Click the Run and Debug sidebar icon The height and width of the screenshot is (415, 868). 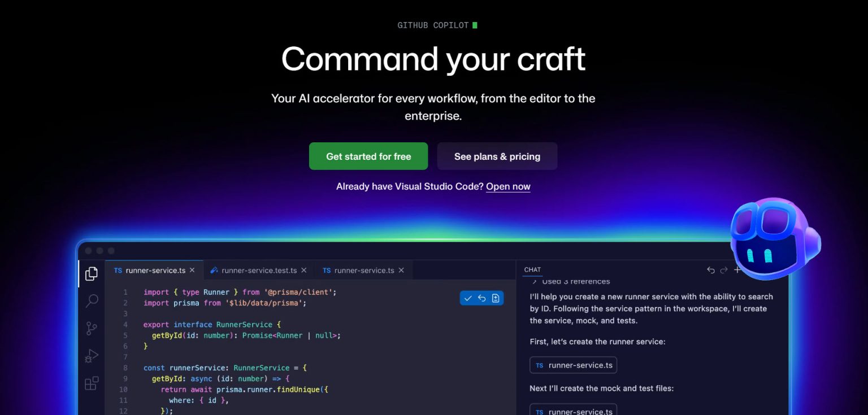point(92,356)
